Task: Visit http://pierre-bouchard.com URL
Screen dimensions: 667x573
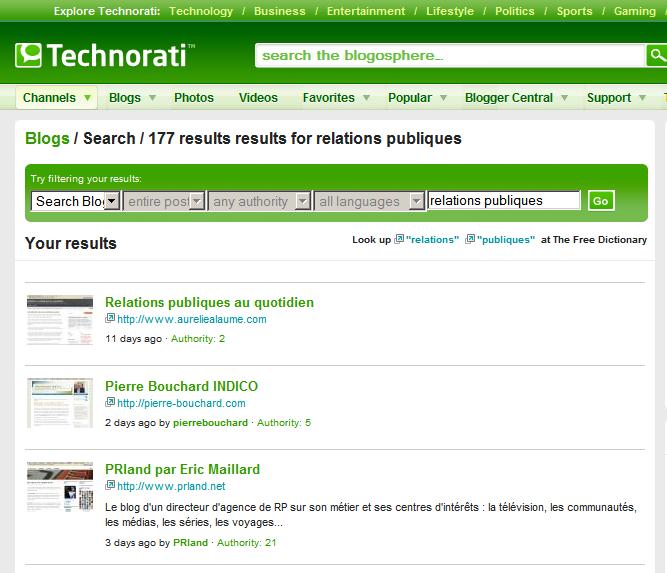Action: [x=181, y=403]
